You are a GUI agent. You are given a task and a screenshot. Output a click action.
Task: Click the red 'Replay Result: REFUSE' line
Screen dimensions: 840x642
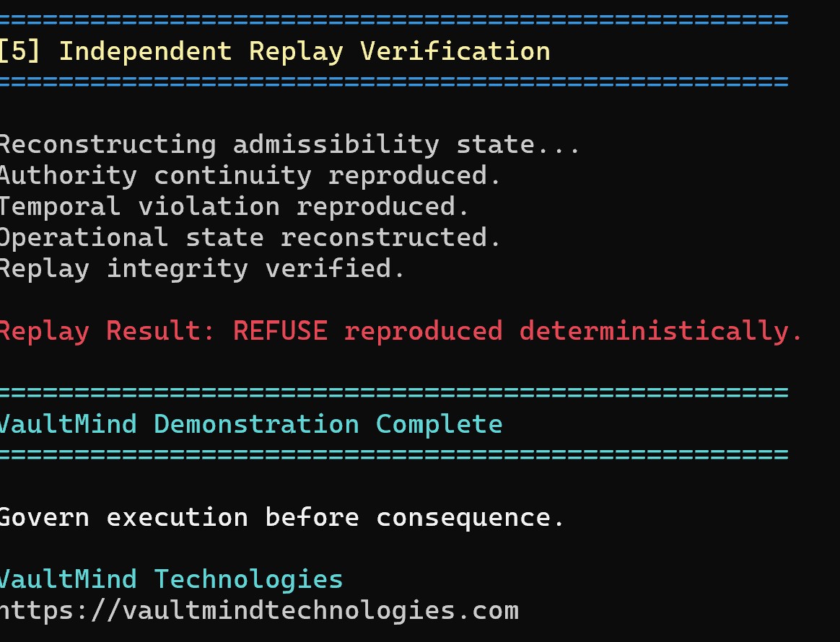pyautogui.click(x=401, y=331)
